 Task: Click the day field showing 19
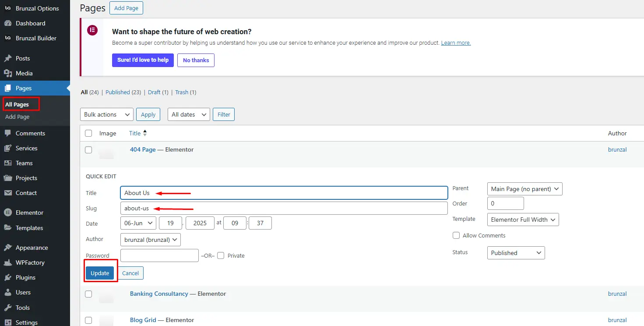pos(171,223)
